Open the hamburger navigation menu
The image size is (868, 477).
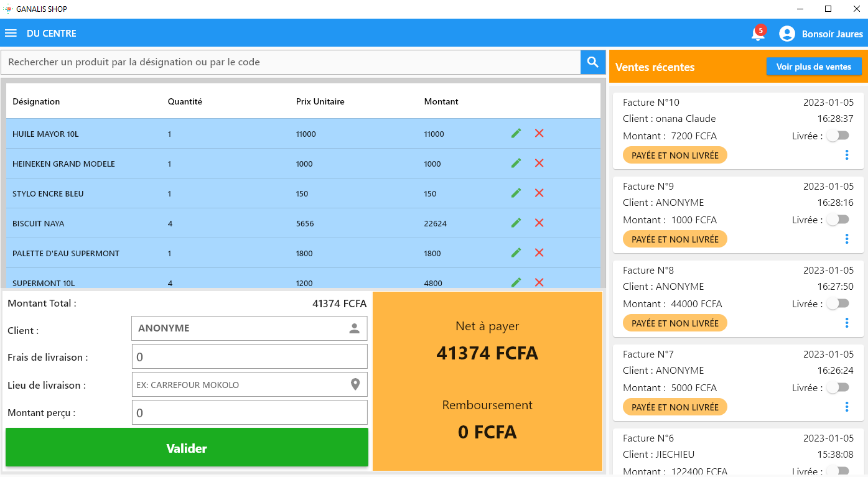[x=11, y=33]
